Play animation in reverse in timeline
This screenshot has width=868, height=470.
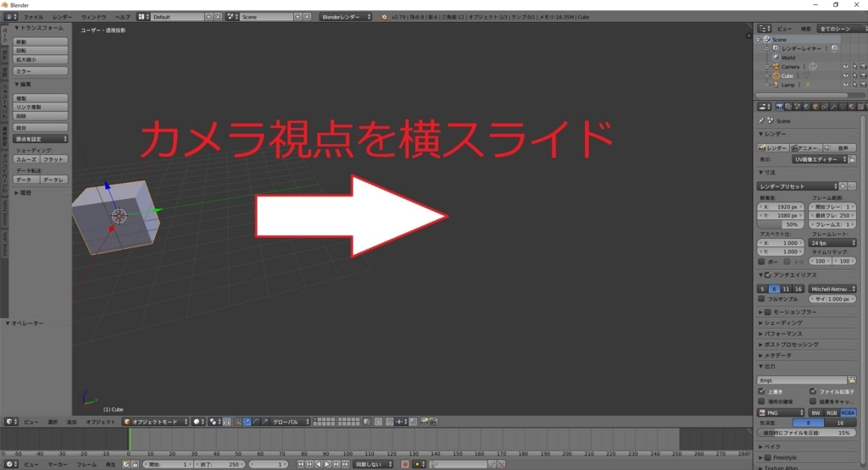(x=319, y=464)
